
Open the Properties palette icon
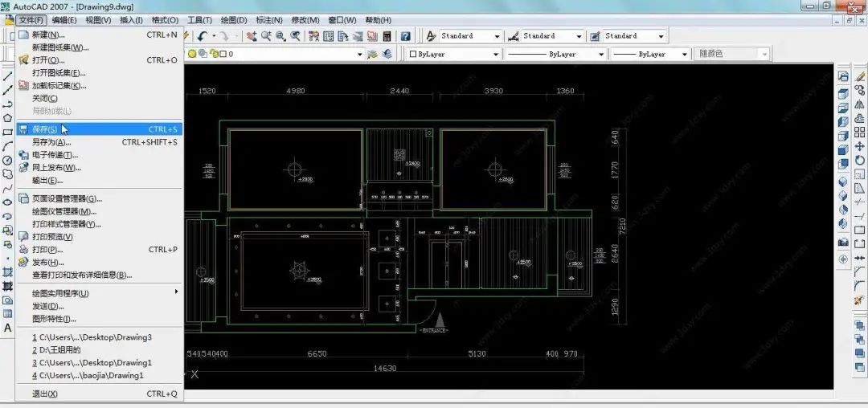(x=313, y=36)
